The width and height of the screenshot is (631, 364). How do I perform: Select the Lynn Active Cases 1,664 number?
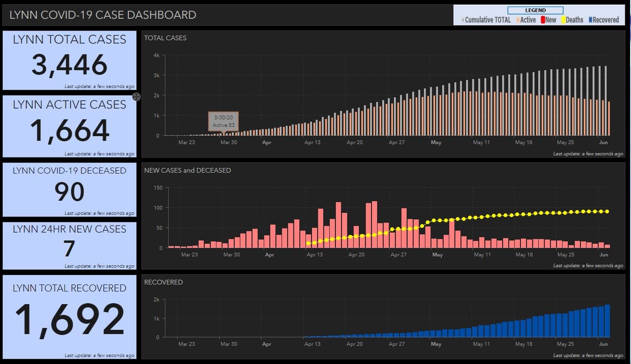pyautogui.click(x=70, y=131)
